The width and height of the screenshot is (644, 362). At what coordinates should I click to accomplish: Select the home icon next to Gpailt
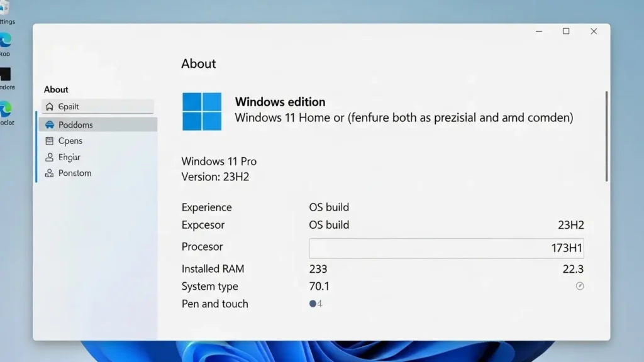click(x=51, y=106)
